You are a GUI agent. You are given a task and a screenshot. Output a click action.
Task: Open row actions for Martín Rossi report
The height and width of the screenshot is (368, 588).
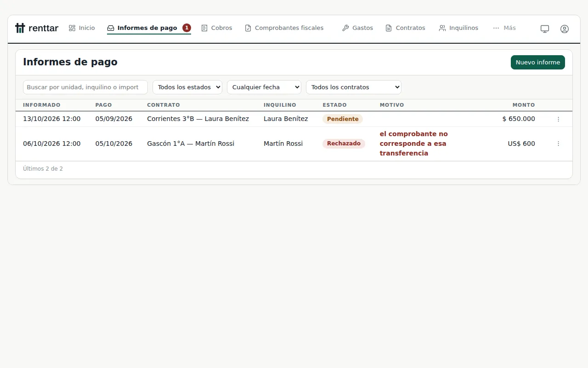[558, 144]
